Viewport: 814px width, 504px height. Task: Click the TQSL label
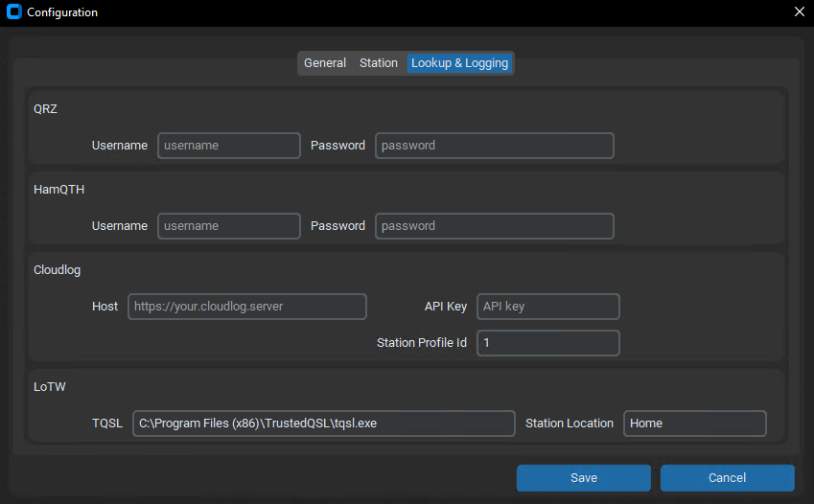tap(107, 423)
